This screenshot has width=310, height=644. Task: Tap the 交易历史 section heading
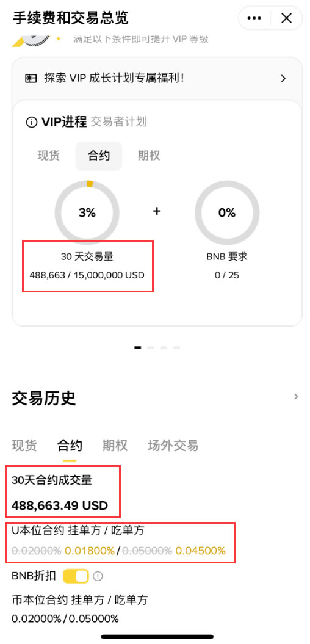point(44,398)
